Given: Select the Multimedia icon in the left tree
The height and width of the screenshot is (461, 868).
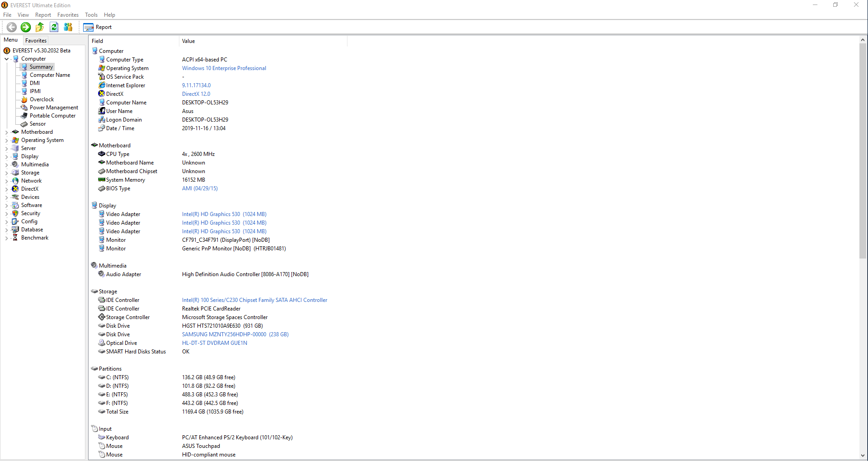Looking at the screenshot, I should [15, 165].
